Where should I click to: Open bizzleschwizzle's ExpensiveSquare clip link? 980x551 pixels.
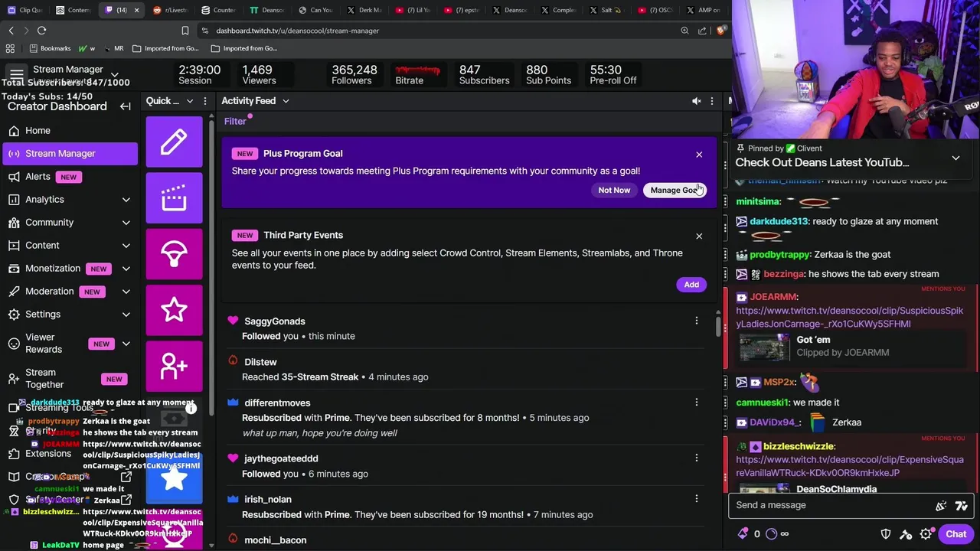(849, 466)
